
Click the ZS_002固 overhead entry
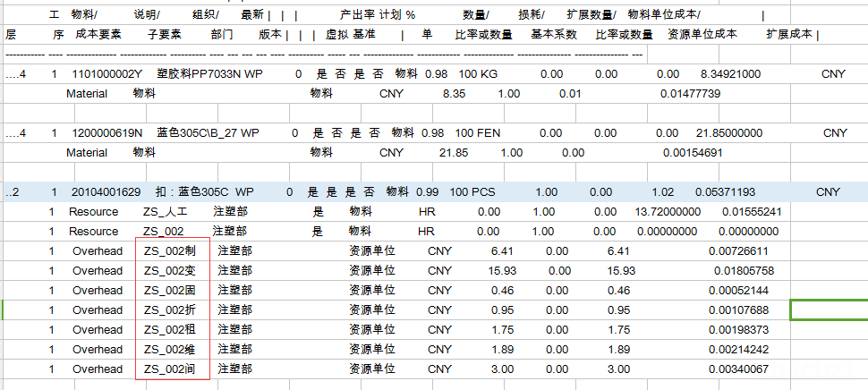click(x=169, y=291)
